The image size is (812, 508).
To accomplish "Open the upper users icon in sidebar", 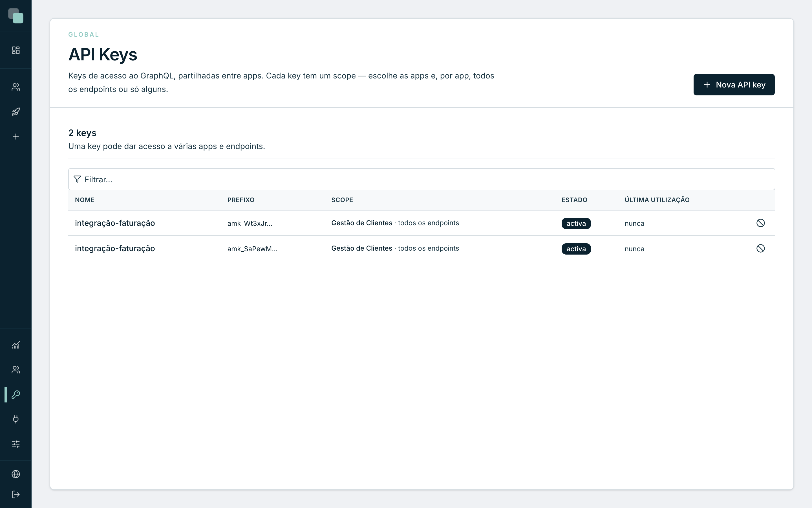I will (16, 87).
